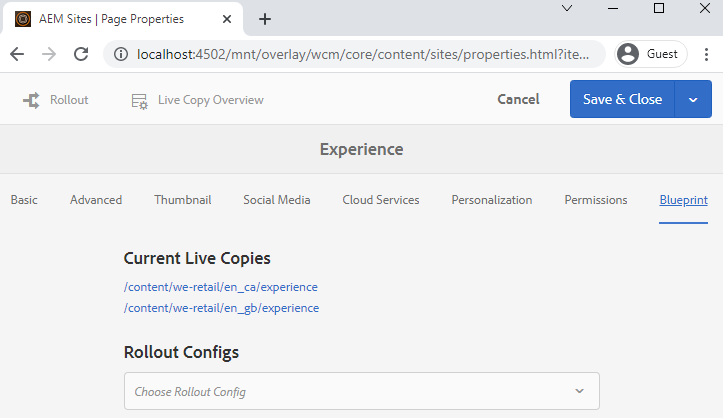The height and width of the screenshot is (418, 723).
Task: Open a new browser tab
Action: (x=265, y=19)
